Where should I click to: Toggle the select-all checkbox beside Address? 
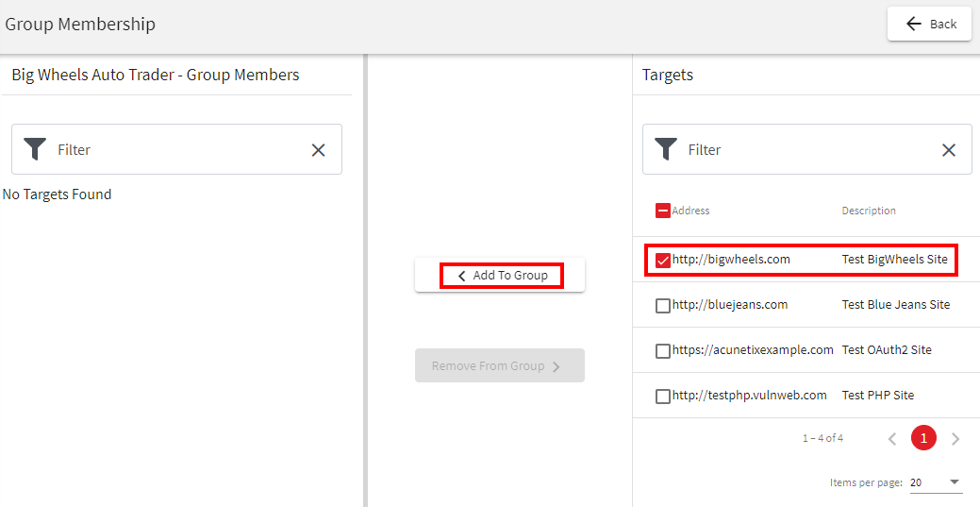tap(663, 211)
